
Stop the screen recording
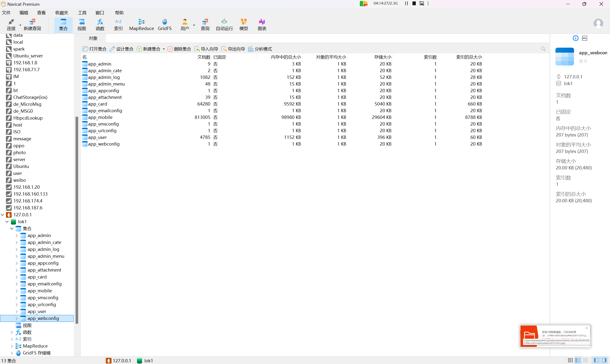click(414, 3)
